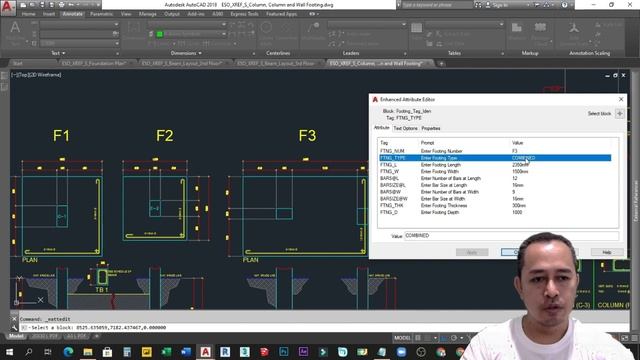Click the Revision Cloud icon
640x360 pixels.
pos(540,28)
